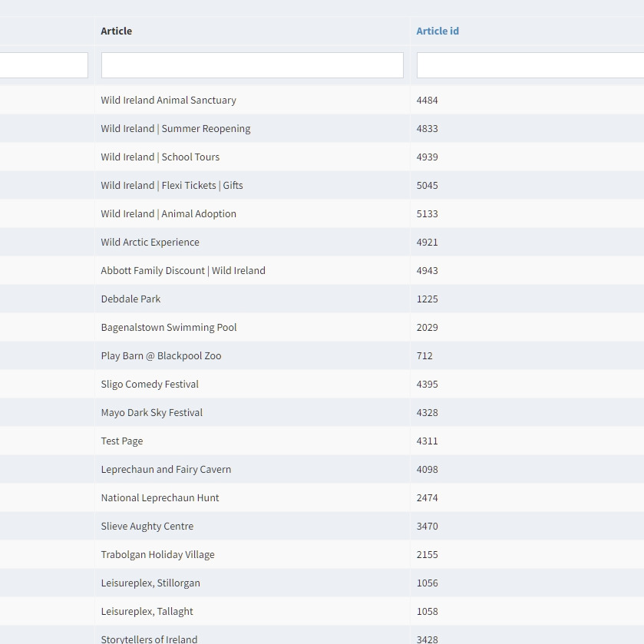Select row 'Mayo Dark Sky Festival'
The height and width of the screenshot is (644, 644).
coord(322,412)
